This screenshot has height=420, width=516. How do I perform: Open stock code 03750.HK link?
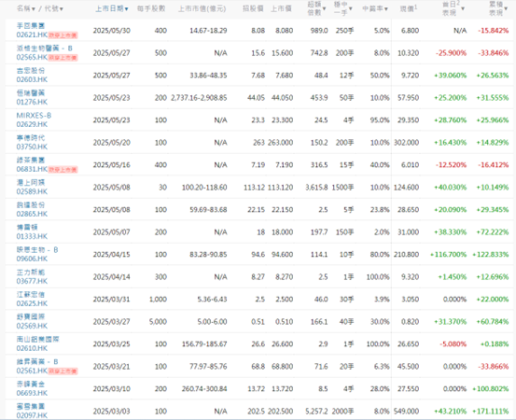[x=32, y=147]
